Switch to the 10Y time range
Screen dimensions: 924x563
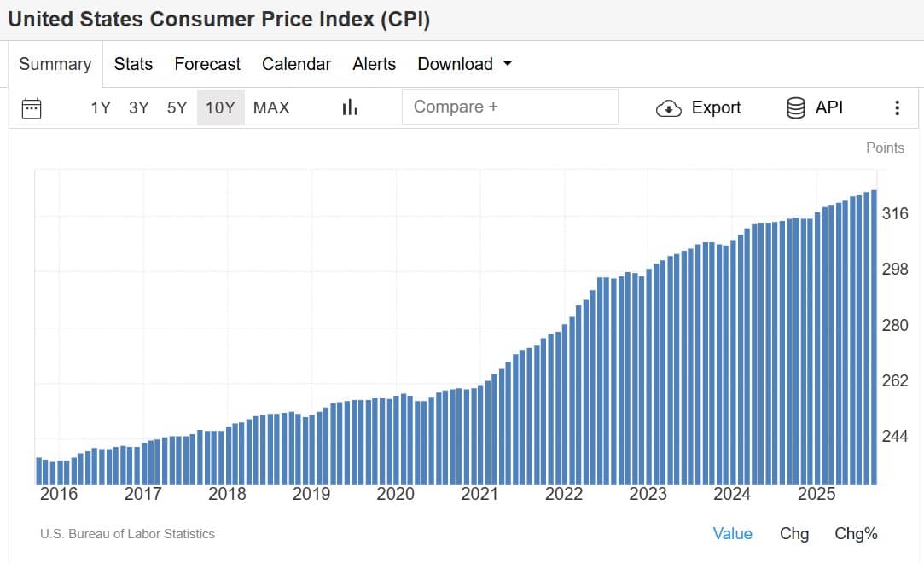coord(220,107)
